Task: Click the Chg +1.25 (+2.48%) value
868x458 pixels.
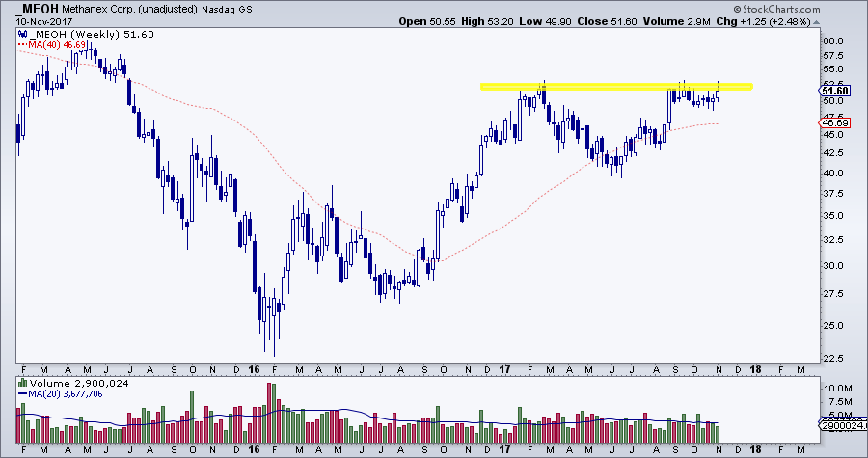Action: click(x=764, y=21)
